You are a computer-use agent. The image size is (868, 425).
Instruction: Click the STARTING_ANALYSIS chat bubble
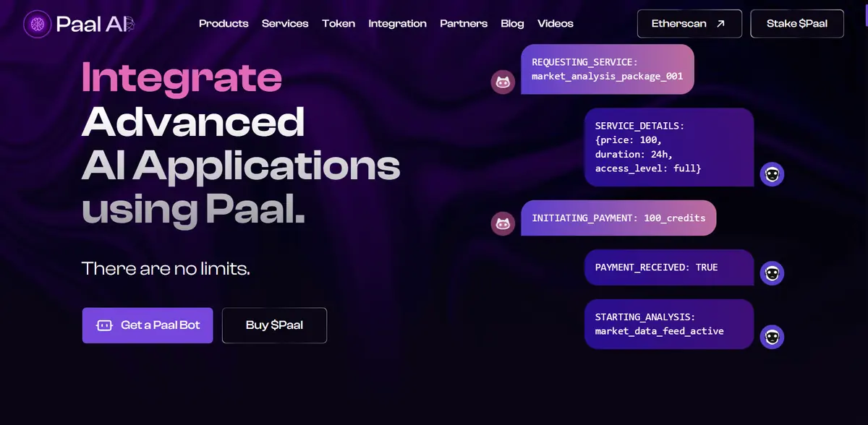[669, 324]
